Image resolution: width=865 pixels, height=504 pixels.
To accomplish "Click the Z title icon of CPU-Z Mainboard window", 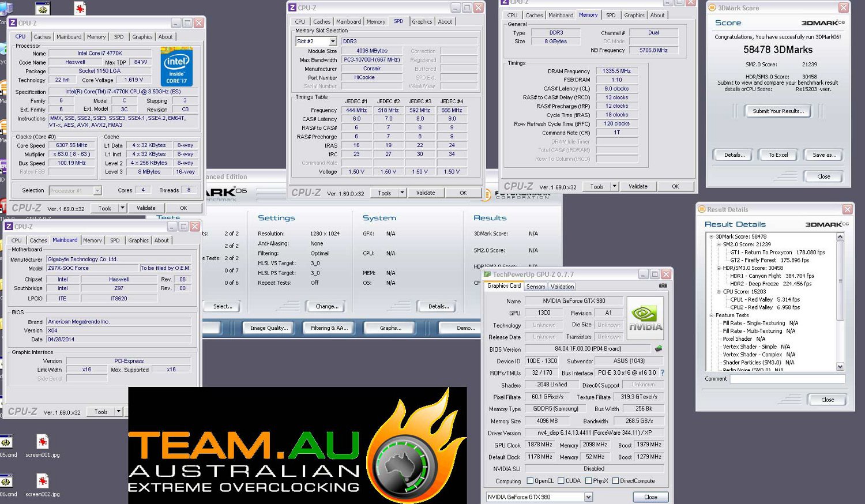I will click(x=9, y=227).
